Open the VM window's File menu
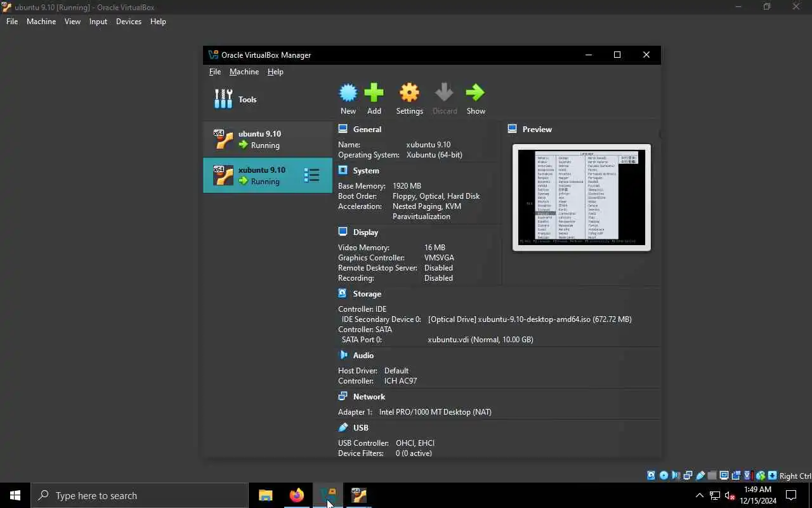 tap(12, 21)
